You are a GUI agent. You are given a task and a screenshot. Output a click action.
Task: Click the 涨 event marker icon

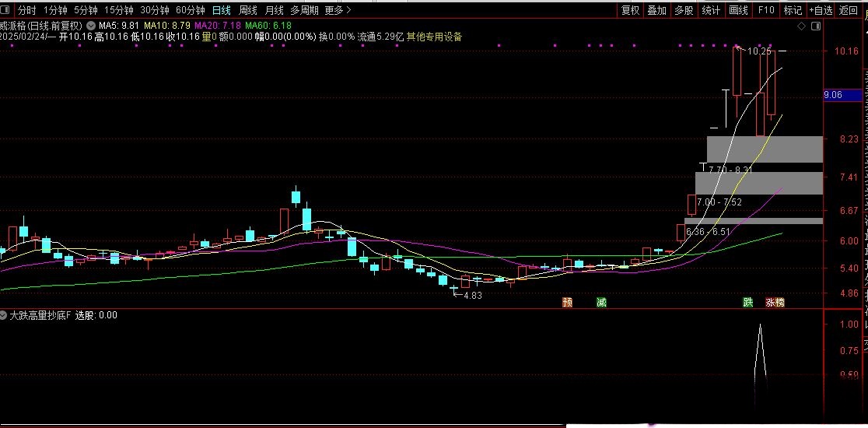pyautogui.click(x=770, y=302)
